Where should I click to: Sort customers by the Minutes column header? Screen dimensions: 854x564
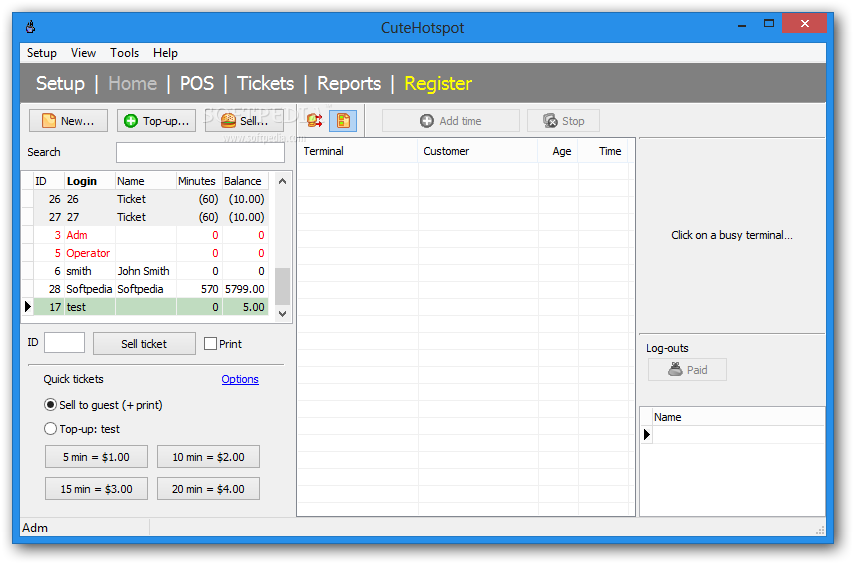pyautogui.click(x=199, y=181)
